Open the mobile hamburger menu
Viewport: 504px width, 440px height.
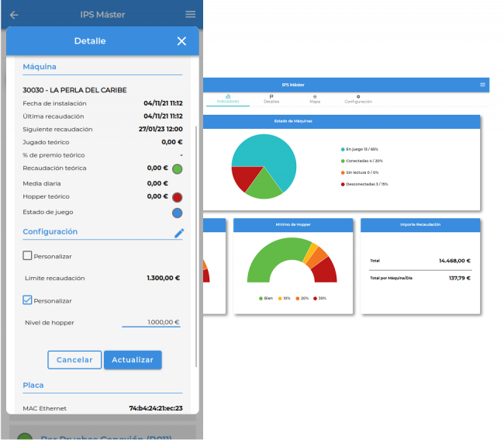[x=190, y=15]
